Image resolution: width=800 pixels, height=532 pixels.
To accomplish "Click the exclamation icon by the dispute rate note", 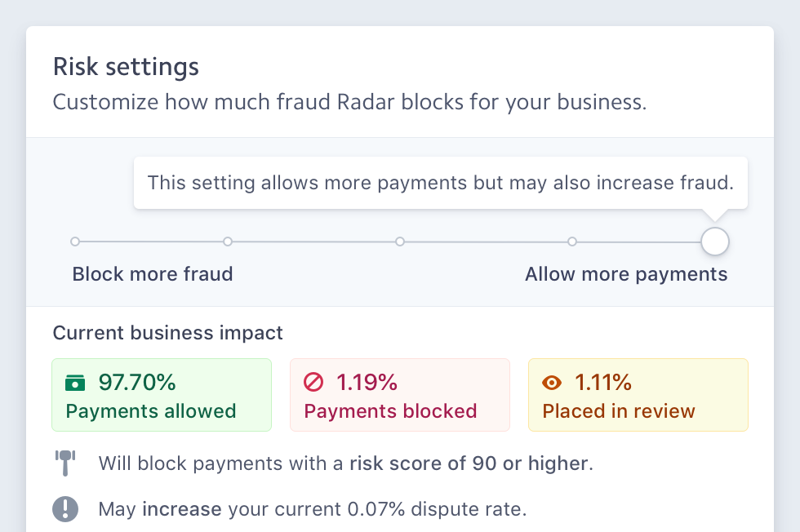I will click(65, 508).
